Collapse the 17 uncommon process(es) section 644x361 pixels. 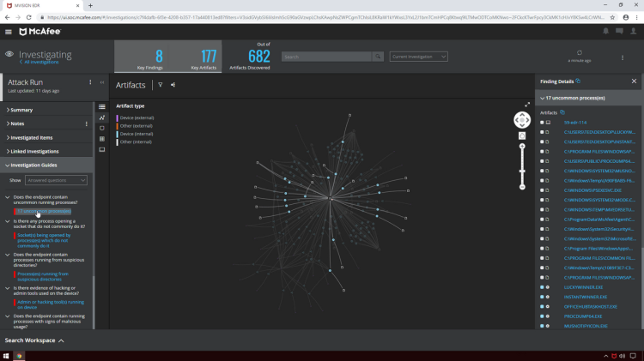pos(542,98)
